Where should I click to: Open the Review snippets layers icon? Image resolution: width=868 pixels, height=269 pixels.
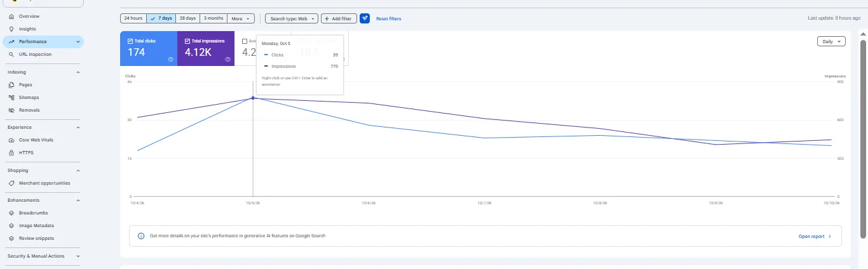(12, 238)
